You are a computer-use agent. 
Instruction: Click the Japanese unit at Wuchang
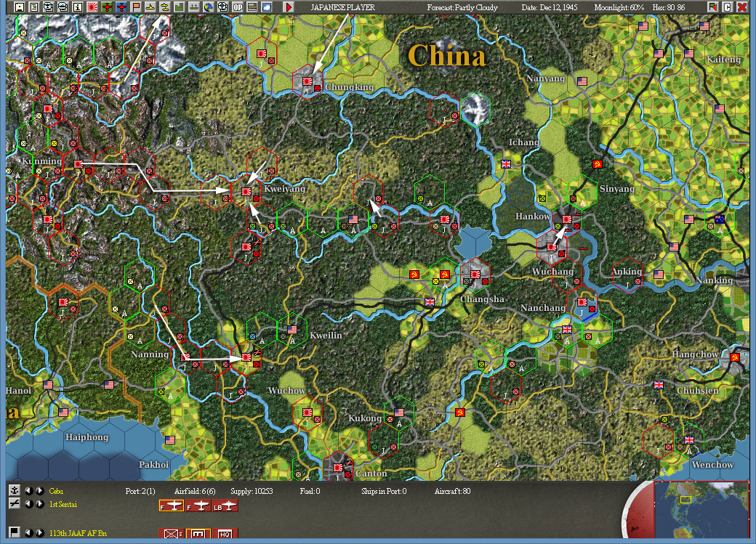point(552,247)
